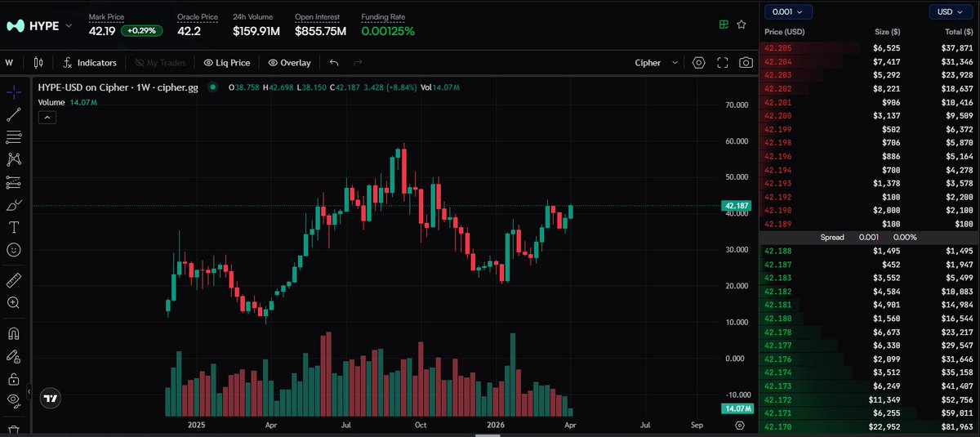Select bid price 42.170
Image resolution: width=980 pixels, height=437 pixels.
pos(777,426)
